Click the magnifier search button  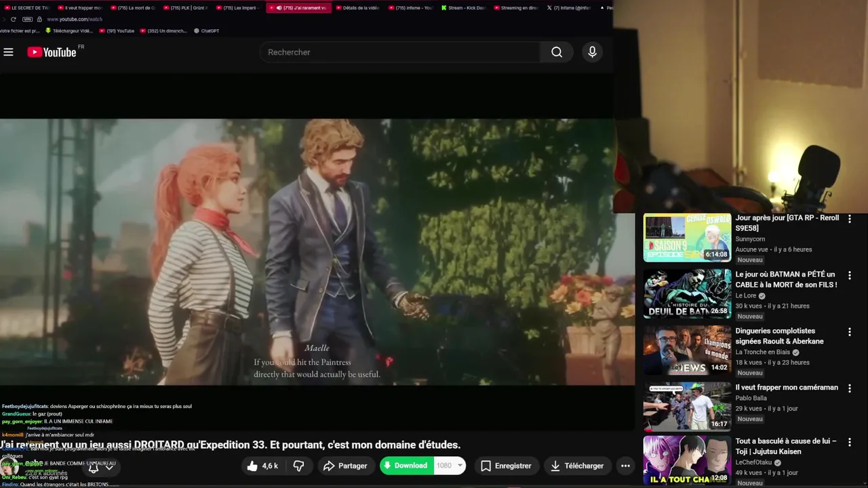(557, 52)
